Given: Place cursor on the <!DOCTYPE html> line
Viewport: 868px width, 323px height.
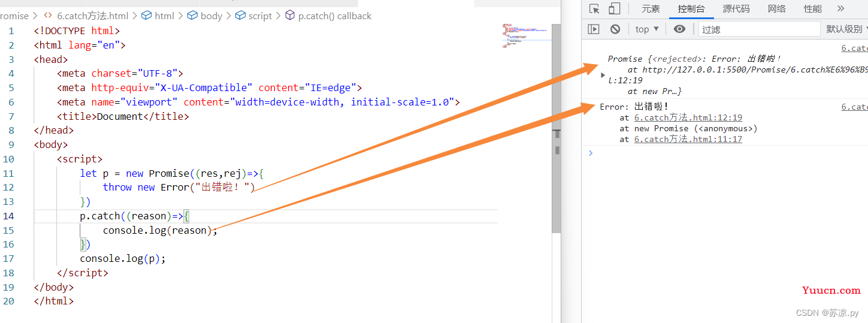Looking at the screenshot, I should tap(77, 31).
